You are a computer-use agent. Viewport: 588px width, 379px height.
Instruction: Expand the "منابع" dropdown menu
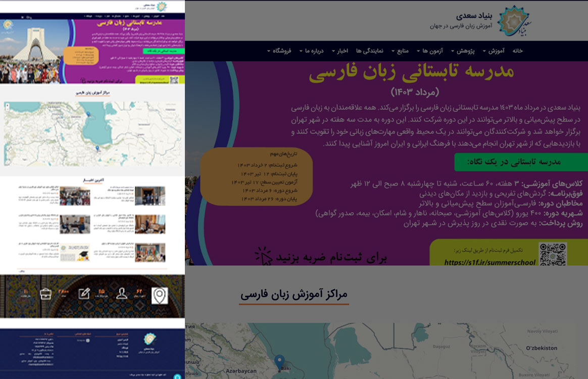(x=400, y=51)
